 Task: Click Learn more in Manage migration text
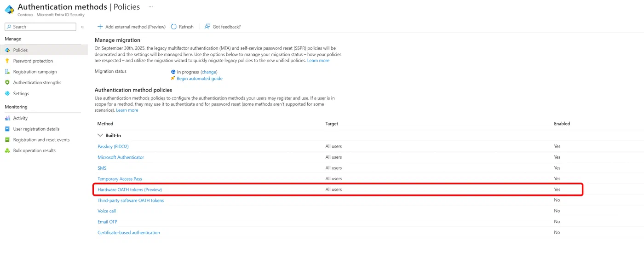(x=318, y=61)
